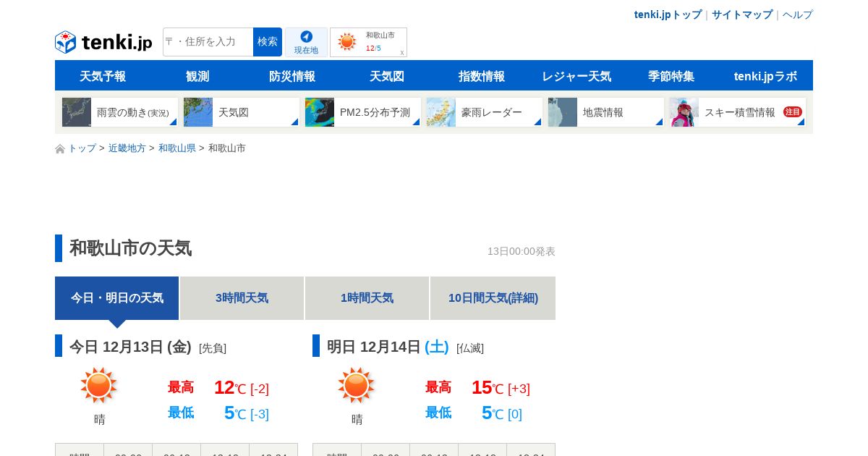Go to 近畿地方 breadcrumb
The image size is (868, 456).
coord(127,148)
